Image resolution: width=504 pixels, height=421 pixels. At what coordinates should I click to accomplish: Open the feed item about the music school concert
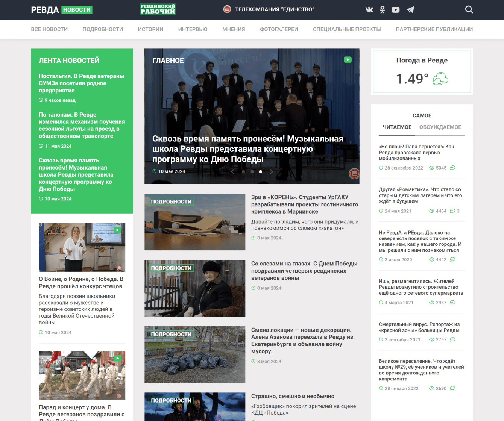tap(76, 174)
